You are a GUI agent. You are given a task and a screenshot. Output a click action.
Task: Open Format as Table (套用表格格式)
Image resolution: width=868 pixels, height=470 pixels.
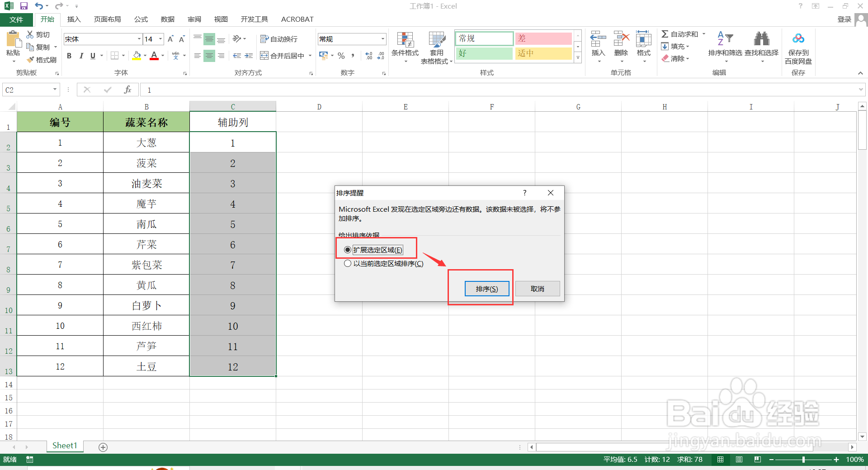click(437, 47)
